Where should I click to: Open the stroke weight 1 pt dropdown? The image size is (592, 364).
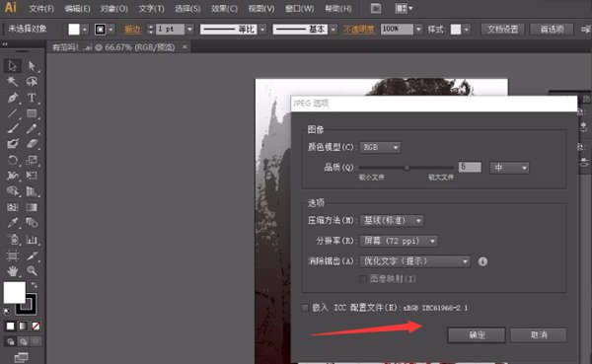point(189,29)
